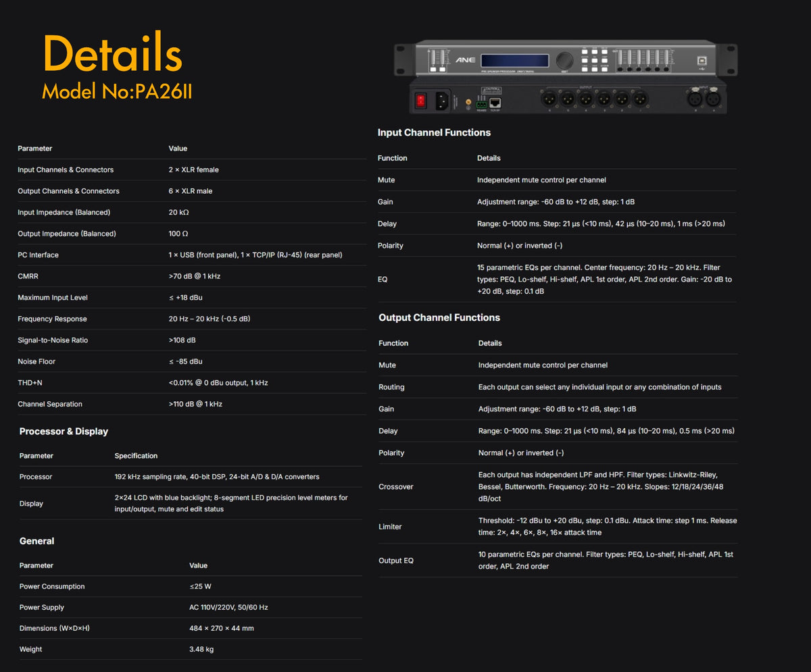Click the ANE logo on front panel
Viewport: 811px width, 672px height.
click(x=466, y=60)
